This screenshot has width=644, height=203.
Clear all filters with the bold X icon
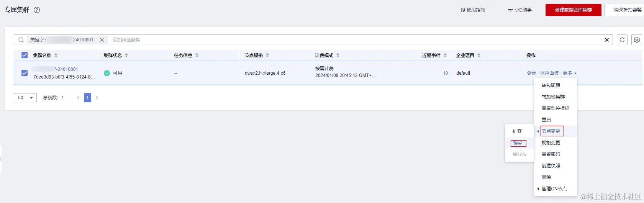(x=607, y=40)
